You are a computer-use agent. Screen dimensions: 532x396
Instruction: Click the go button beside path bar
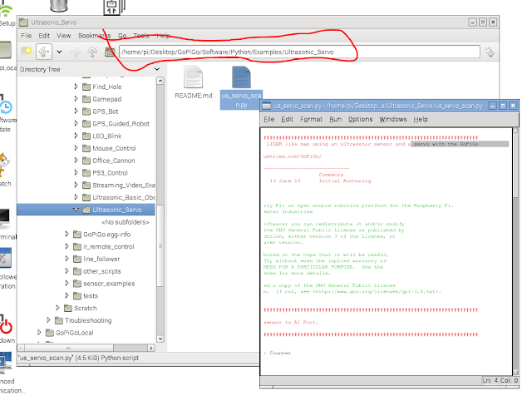tap(490, 52)
